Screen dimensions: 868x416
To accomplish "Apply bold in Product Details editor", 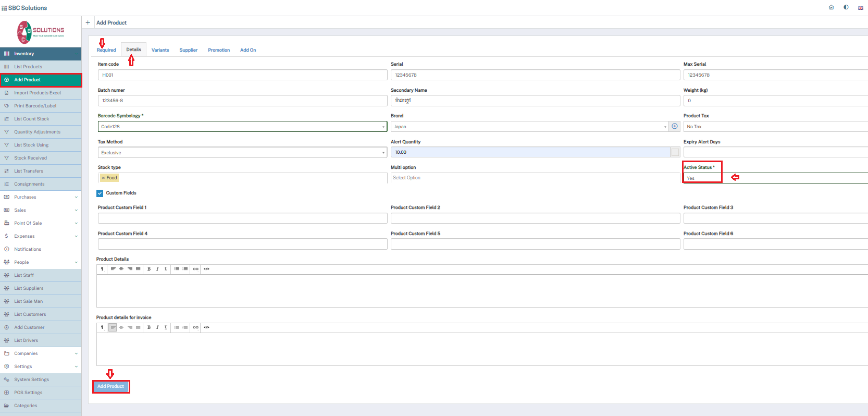I will pos(149,269).
